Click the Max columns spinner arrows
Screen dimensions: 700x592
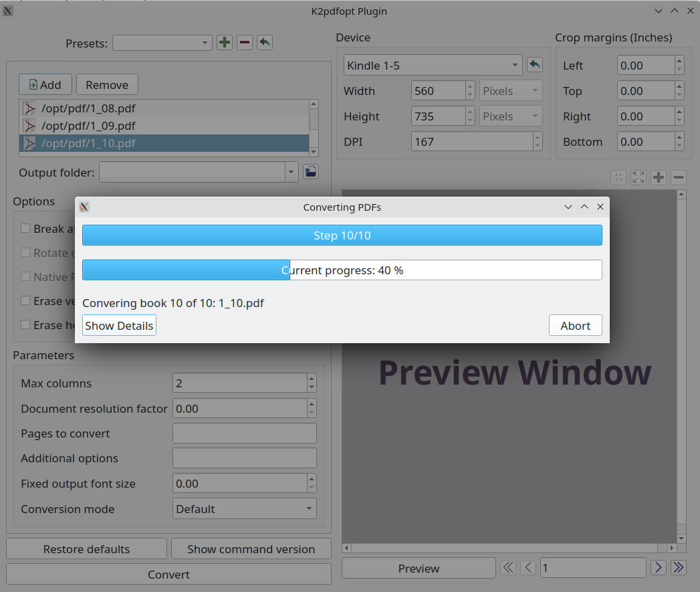pos(312,383)
